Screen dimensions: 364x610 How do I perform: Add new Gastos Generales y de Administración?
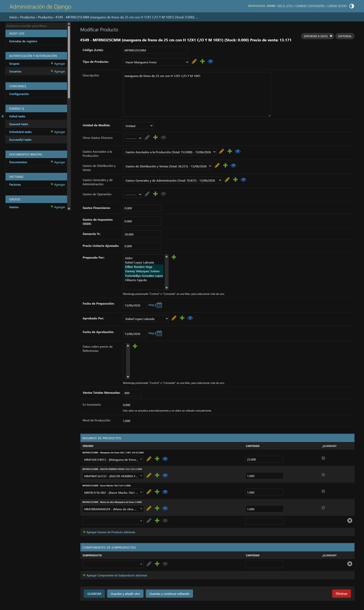235,180
